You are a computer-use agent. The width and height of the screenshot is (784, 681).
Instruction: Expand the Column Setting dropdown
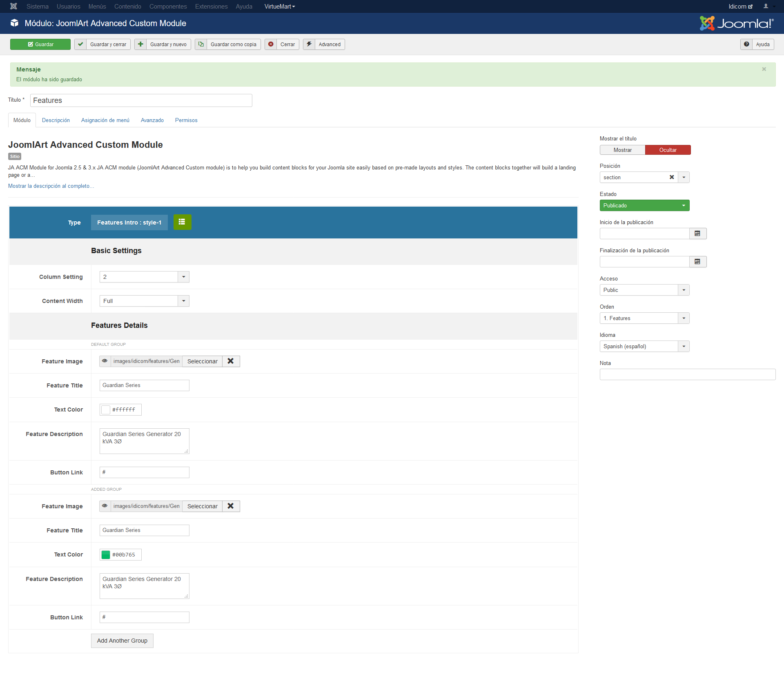click(184, 277)
